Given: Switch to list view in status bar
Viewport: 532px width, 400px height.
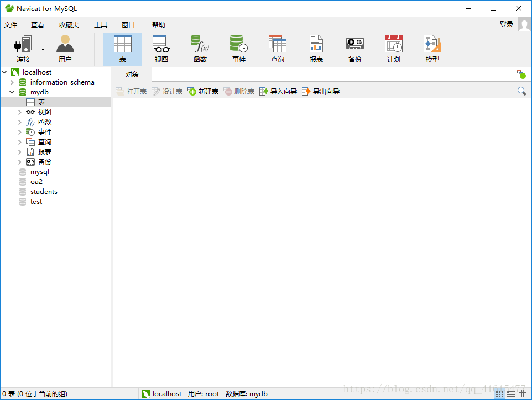Looking at the screenshot, I should tap(511, 393).
